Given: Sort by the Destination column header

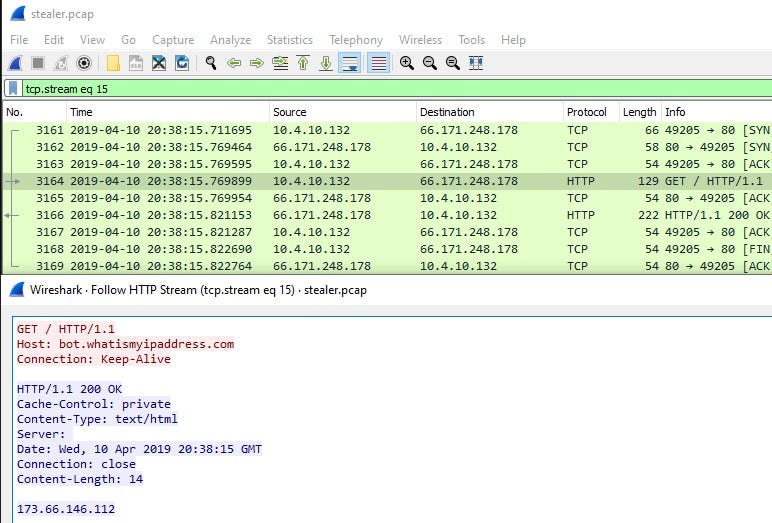Looking at the screenshot, I should (490, 112).
